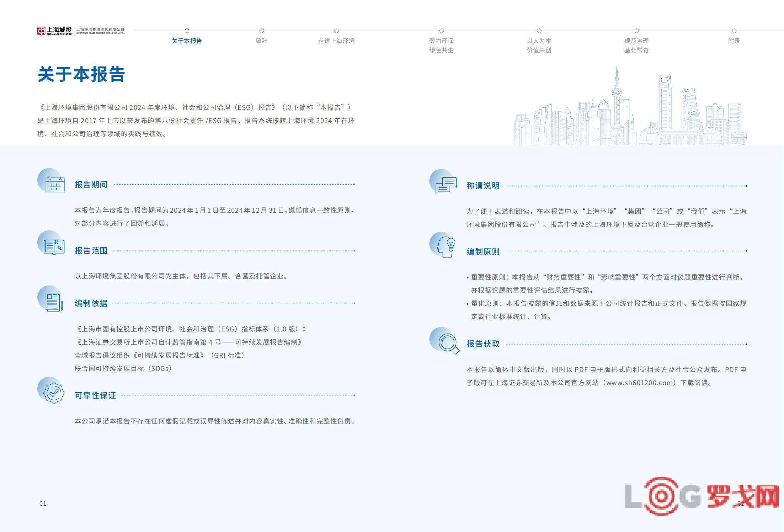The image size is (784, 532).
Task: Jump to the 规范治理 基业常青 section tab
Action: point(636,45)
